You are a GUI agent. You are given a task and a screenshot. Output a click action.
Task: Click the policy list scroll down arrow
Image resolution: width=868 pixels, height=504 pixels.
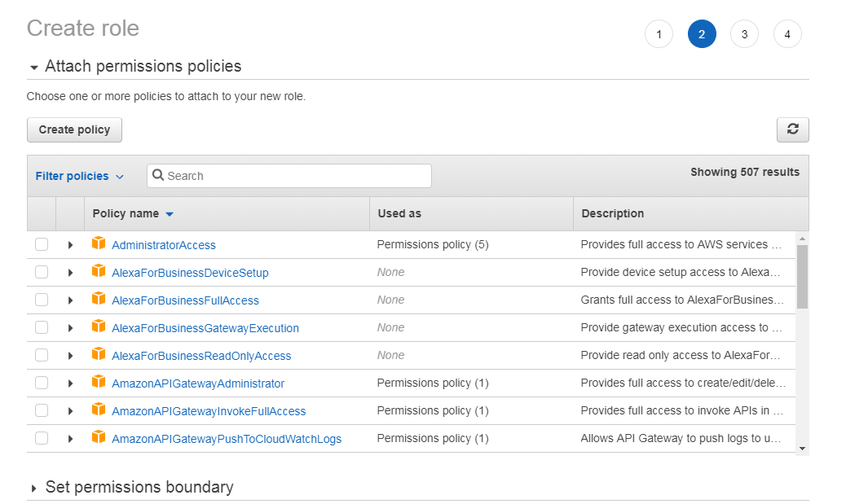[802, 449]
